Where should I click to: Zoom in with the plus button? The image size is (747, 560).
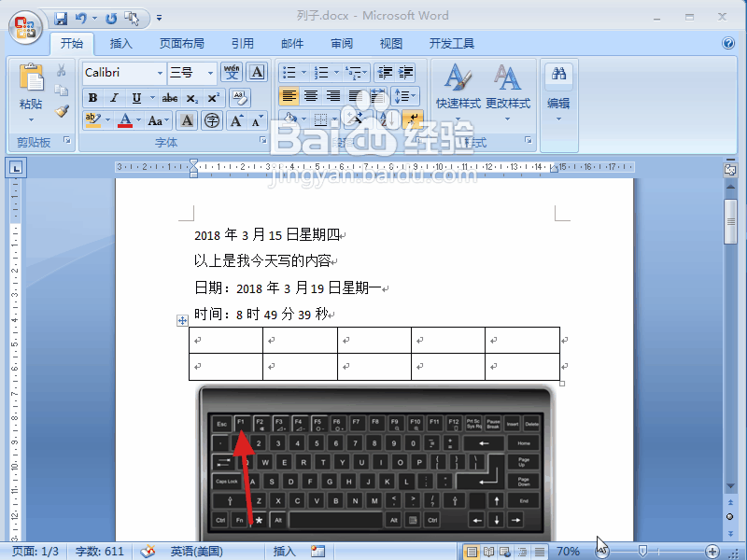point(712,552)
